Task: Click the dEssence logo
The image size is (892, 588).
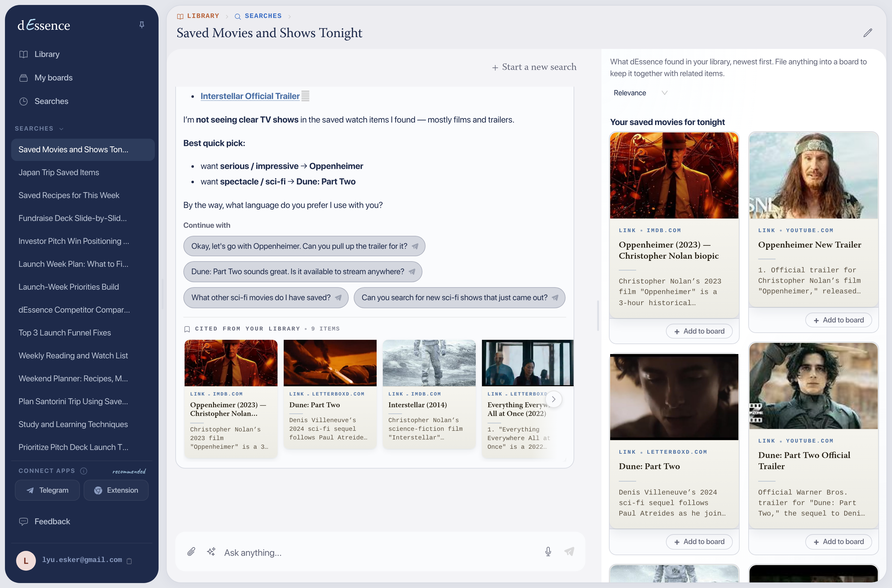Action: (x=44, y=25)
